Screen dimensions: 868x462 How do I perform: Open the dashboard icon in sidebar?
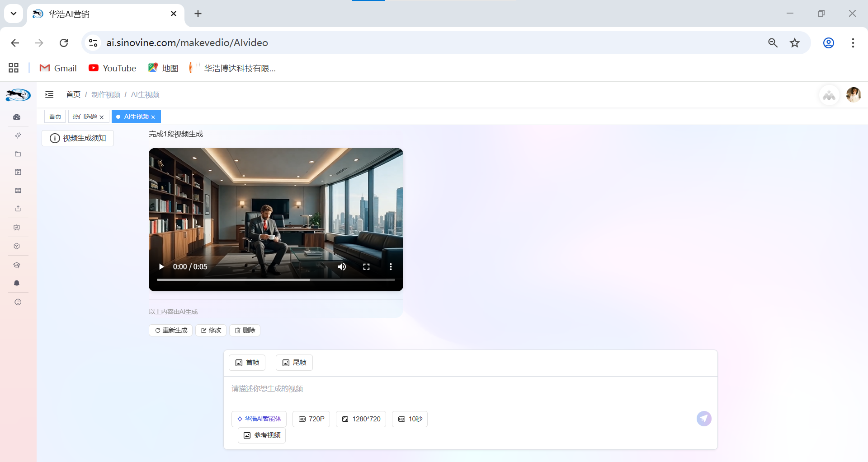pos(17,117)
